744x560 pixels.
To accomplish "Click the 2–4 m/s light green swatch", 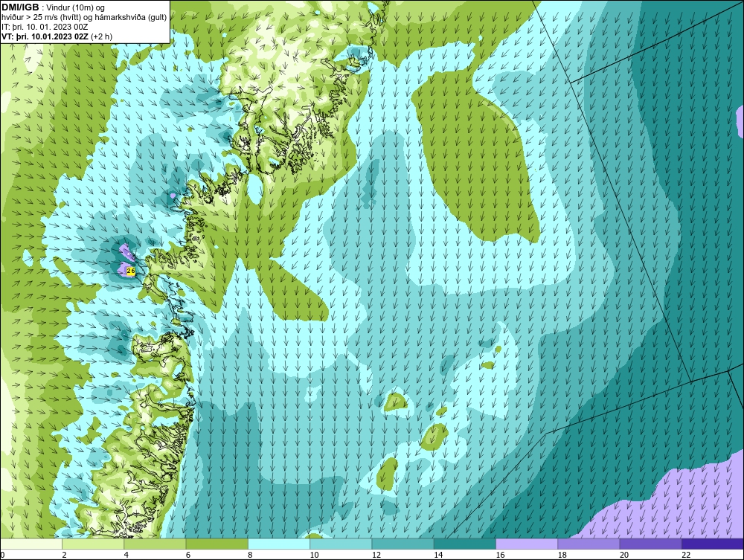I will coord(93,544).
